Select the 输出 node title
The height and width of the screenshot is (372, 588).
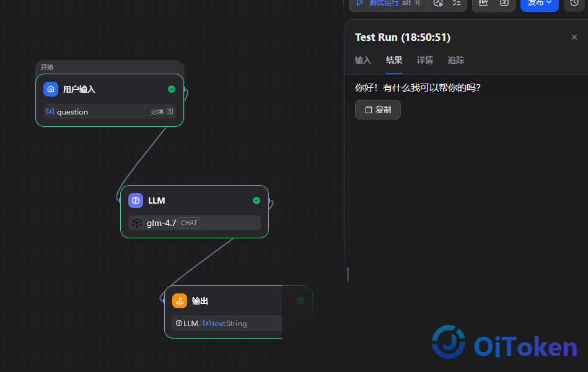(x=200, y=301)
